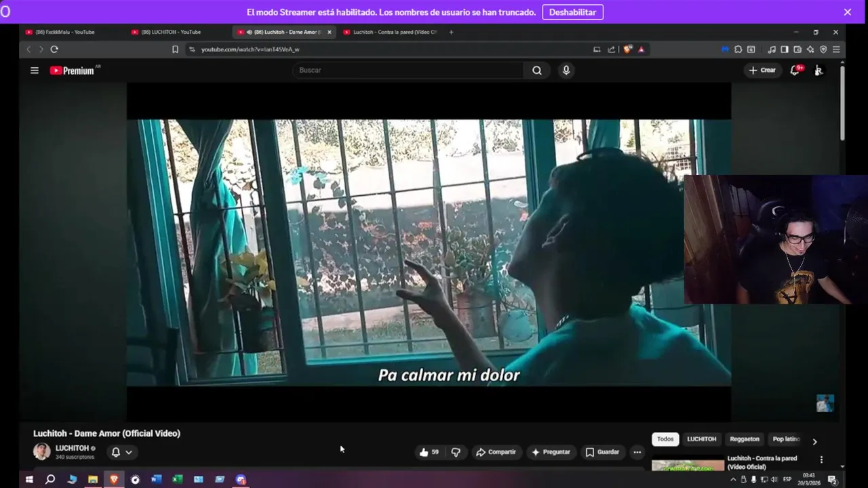Open Excel from the taskbar

point(177,479)
